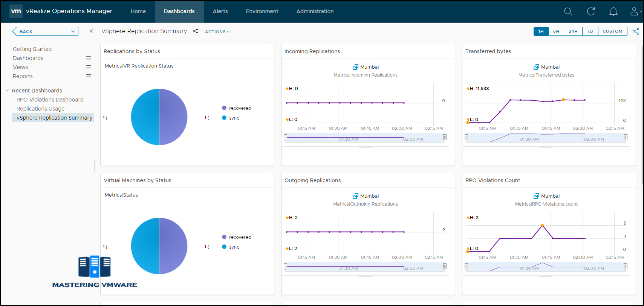Open the user account icon
Screen dimensions: 644x306
pyautogui.click(x=635, y=11)
